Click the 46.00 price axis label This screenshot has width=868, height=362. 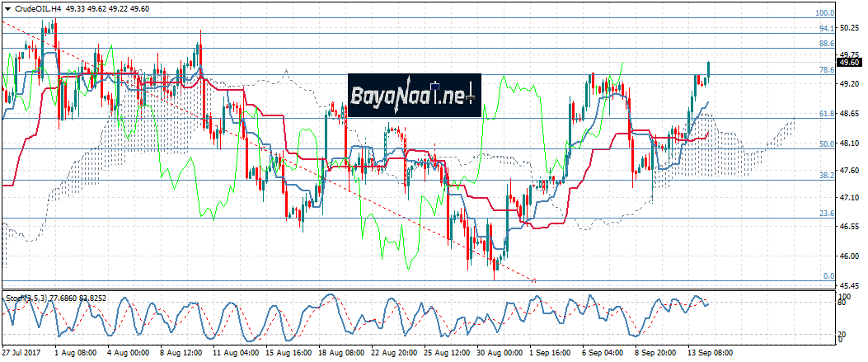coord(849,256)
